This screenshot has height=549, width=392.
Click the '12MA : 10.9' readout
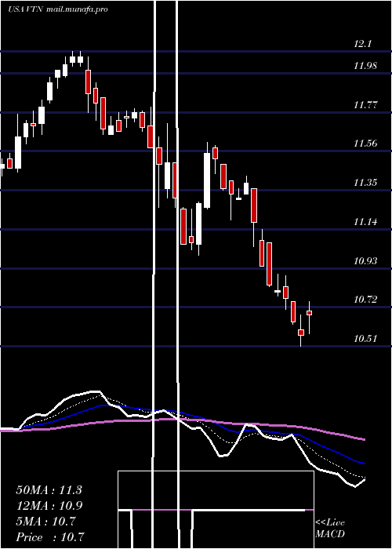point(49,506)
